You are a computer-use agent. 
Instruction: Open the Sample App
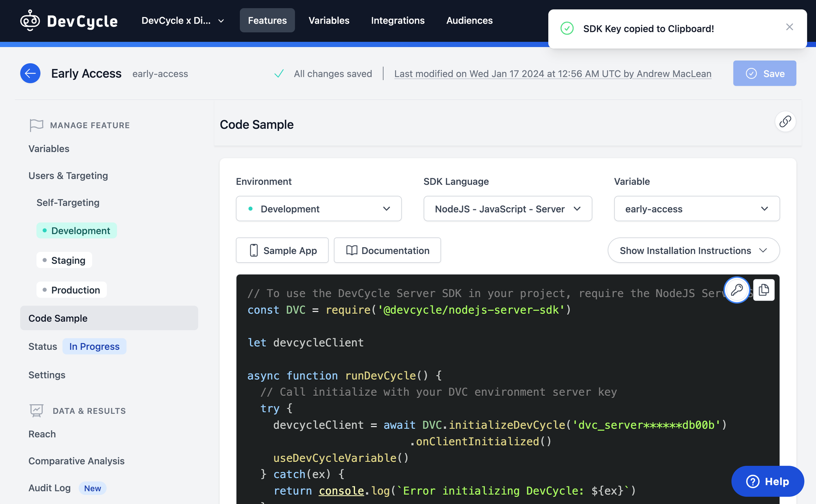click(x=282, y=250)
